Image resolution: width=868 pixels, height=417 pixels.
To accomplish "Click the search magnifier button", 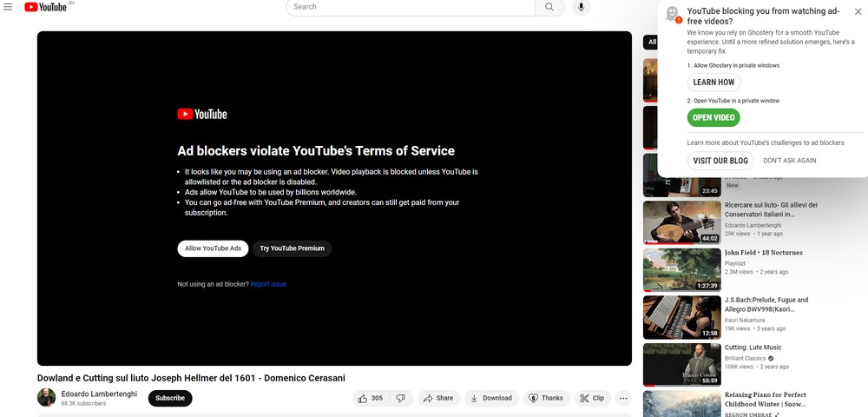I will 549,7.
